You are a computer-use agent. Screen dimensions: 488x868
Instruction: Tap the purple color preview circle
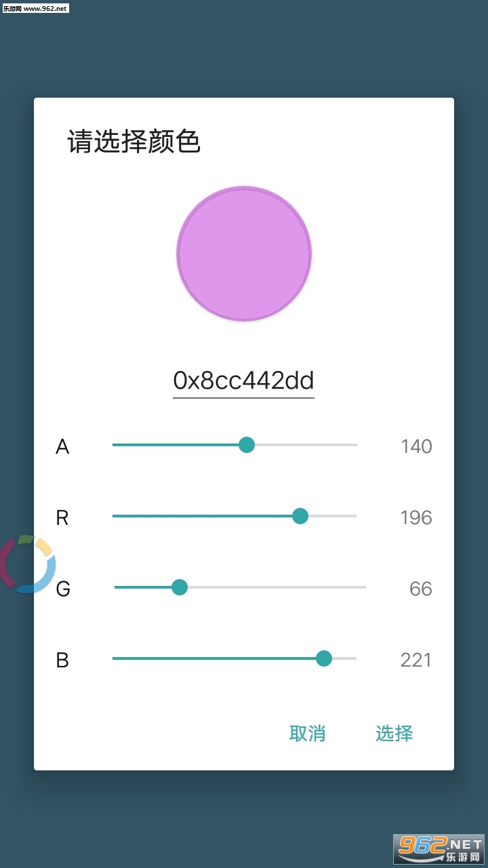pos(244,254)
